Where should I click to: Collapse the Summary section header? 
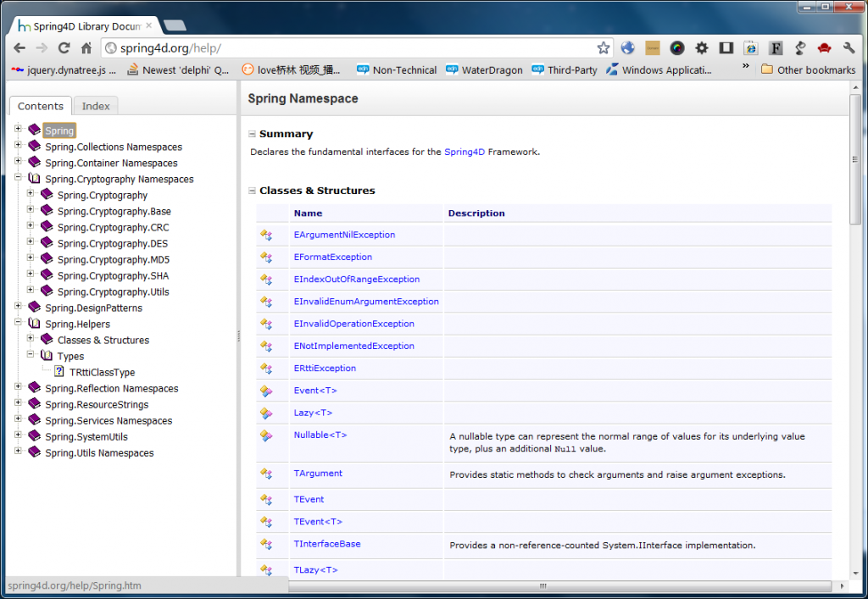[251, 133]
